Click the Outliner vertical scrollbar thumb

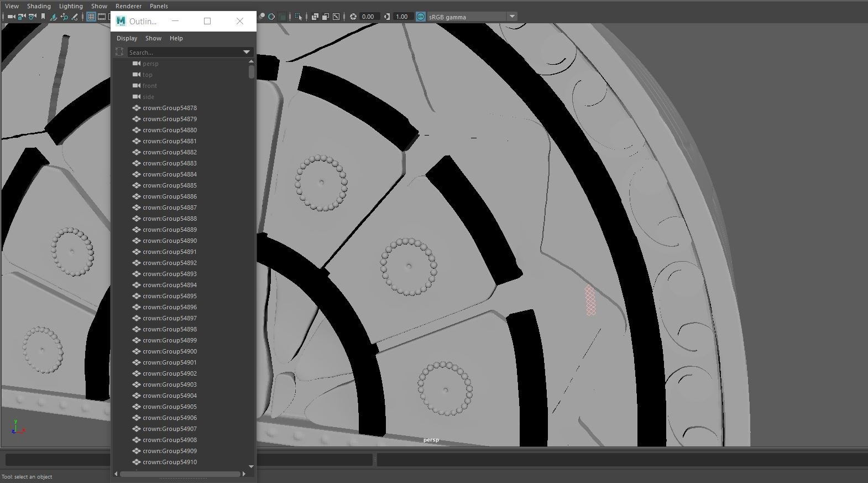pos(252,72)
